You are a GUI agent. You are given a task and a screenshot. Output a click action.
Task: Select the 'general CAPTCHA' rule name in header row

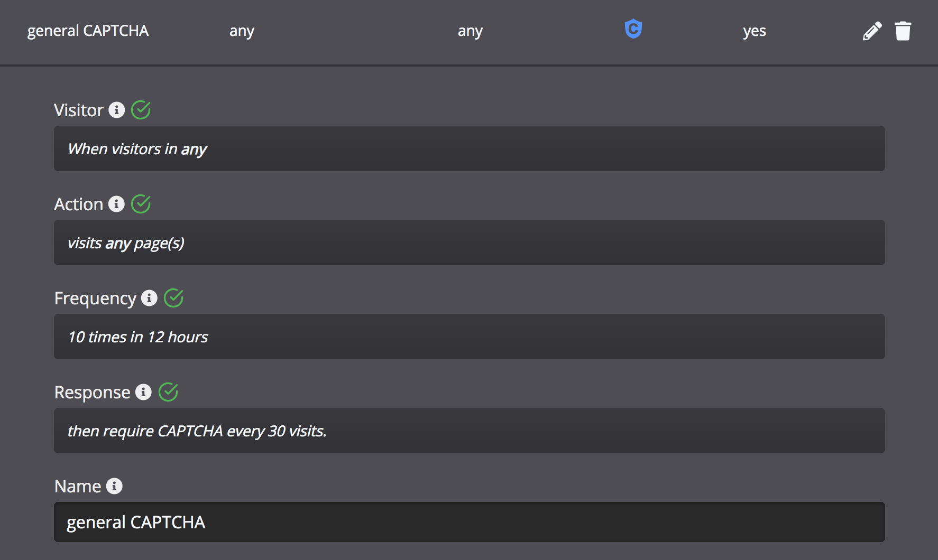pyautogui.click(x=88, y=31)
